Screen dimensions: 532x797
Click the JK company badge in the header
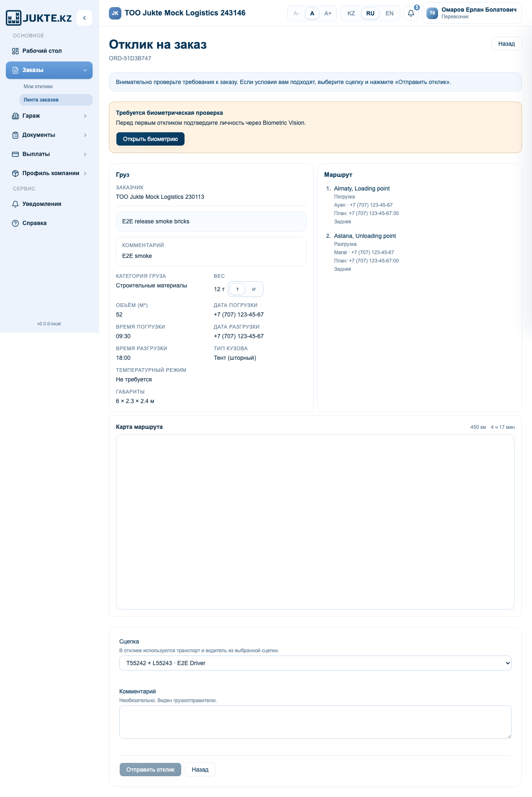[x=115, y=13]
